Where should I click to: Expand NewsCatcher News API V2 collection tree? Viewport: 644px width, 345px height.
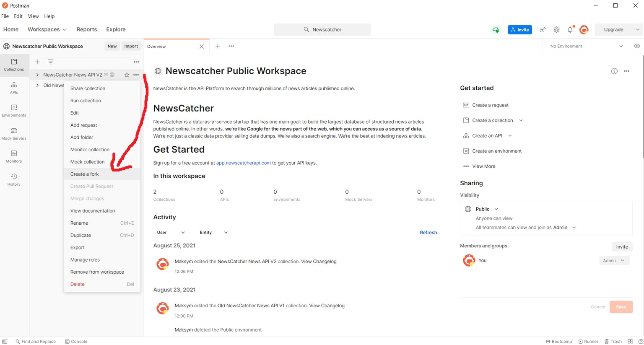[37, 75]
